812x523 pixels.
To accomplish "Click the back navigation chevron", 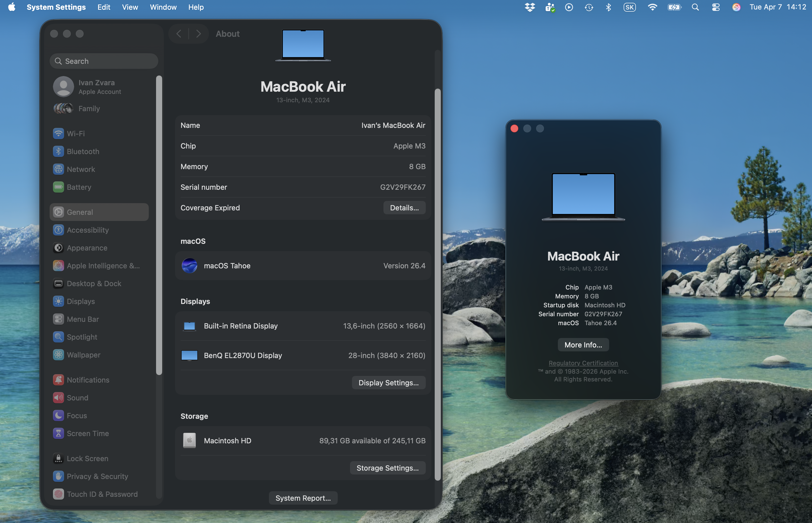I will tap(179, 34).
